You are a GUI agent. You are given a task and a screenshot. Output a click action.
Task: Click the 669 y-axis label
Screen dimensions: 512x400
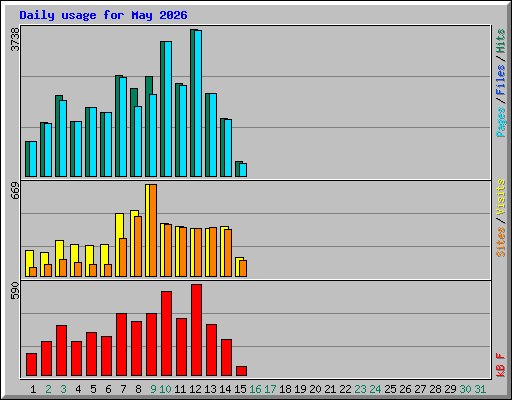click(x=15, y=191)
